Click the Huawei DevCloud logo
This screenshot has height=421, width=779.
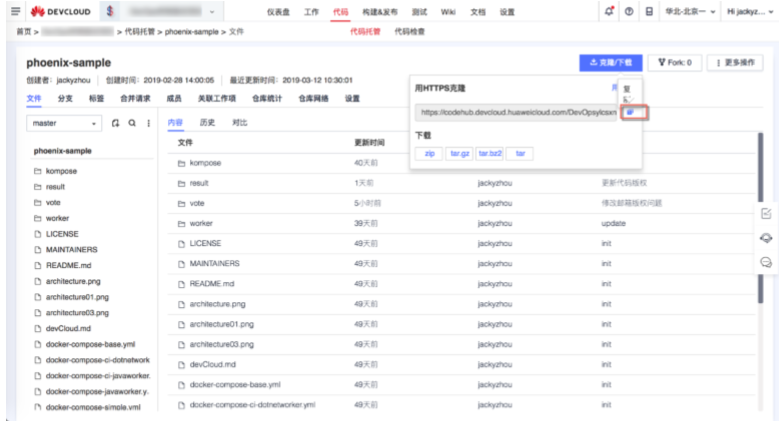61,11
